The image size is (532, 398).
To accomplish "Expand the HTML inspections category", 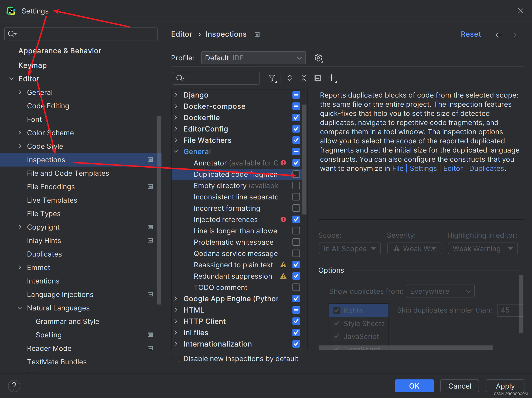I will click(177, 310).
